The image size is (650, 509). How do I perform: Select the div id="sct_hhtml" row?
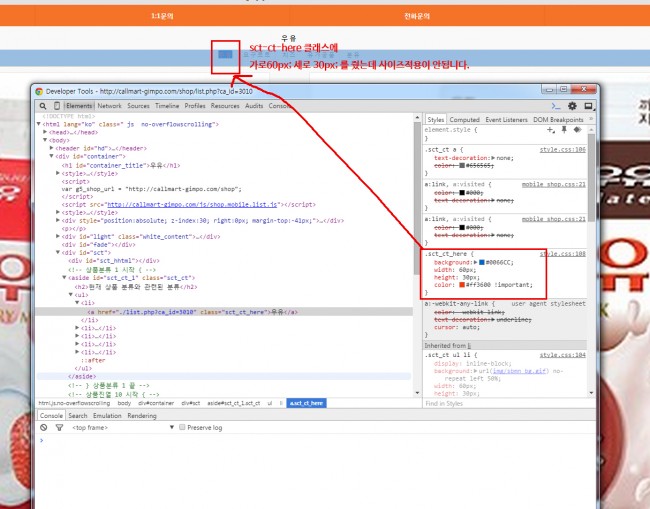pos(114,261)
